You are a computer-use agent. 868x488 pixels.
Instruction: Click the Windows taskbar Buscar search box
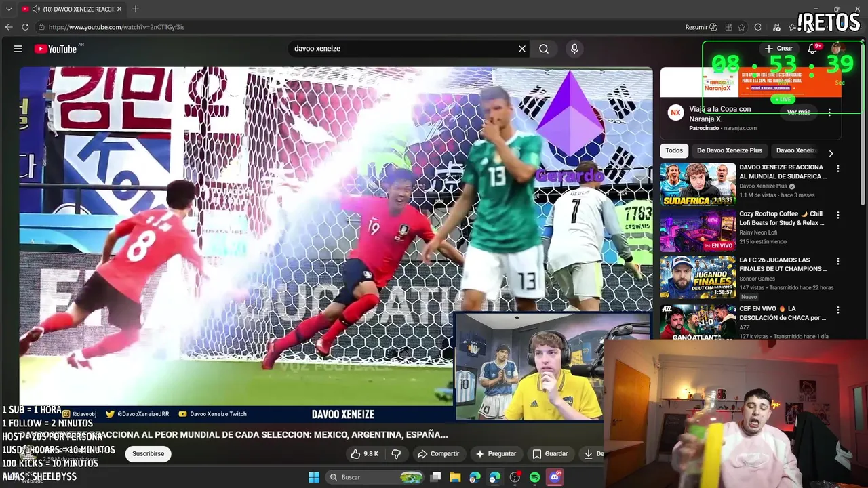point(375,477)
